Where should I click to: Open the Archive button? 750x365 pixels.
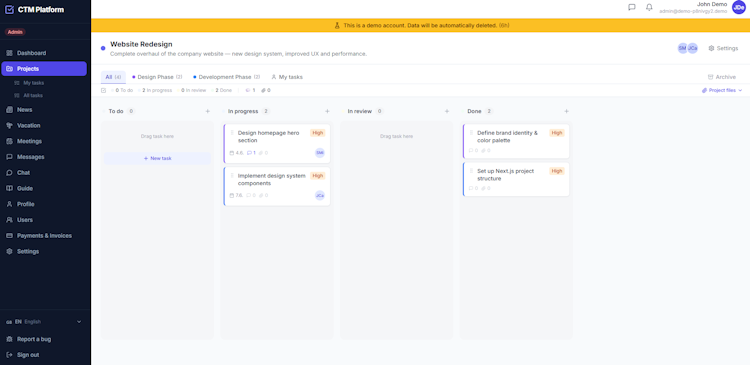coord(722,77)
